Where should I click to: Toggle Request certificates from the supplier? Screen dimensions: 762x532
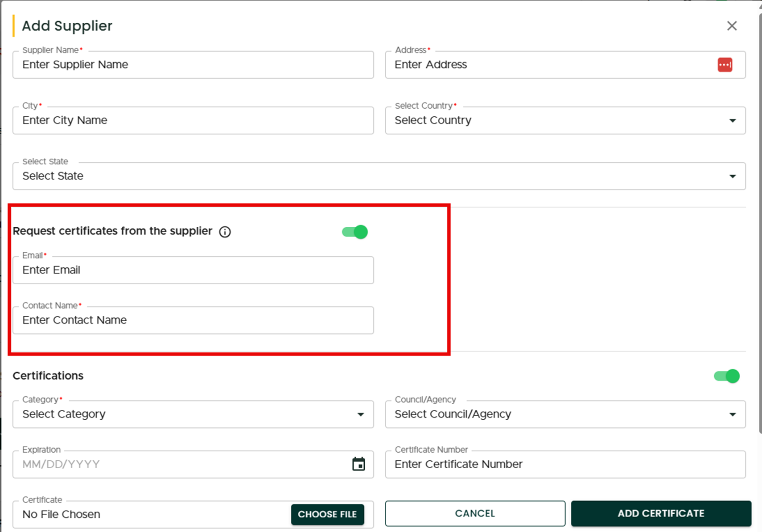point(355,232)
